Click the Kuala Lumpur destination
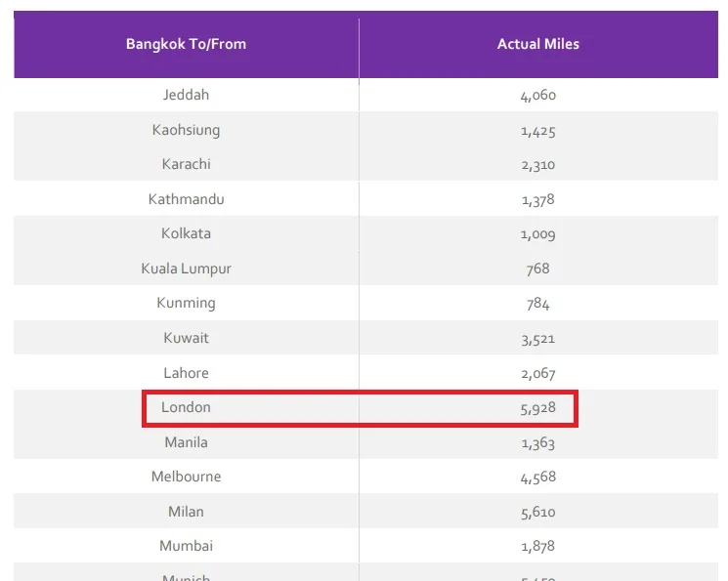The width and height of the screenshot is (728, 581). 187,269
